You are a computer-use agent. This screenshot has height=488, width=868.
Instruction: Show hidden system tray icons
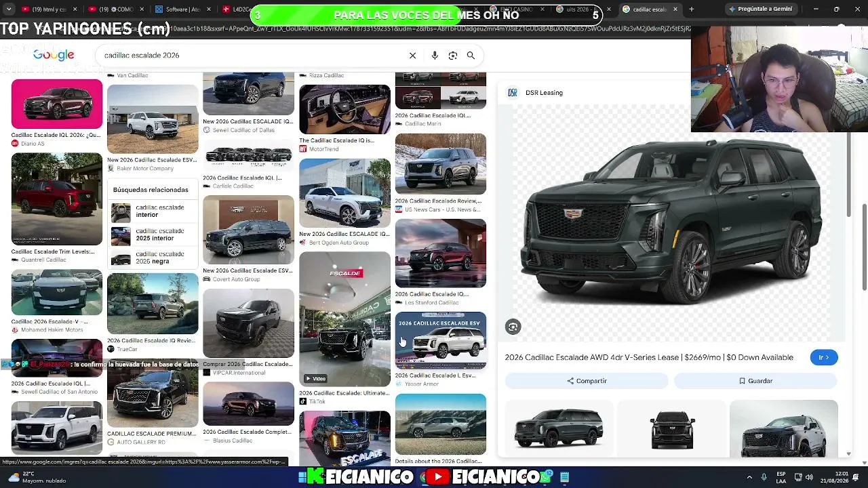(749, 477)
